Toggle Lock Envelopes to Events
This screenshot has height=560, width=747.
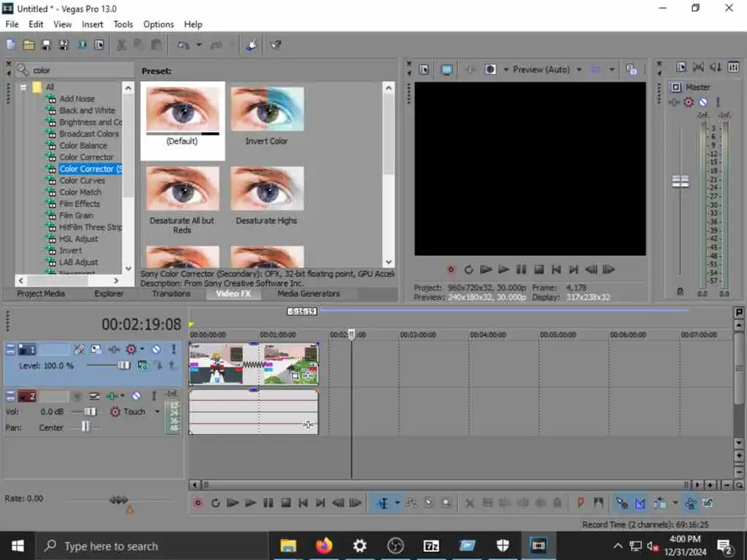pyautogui.click(x=690, y=503)
